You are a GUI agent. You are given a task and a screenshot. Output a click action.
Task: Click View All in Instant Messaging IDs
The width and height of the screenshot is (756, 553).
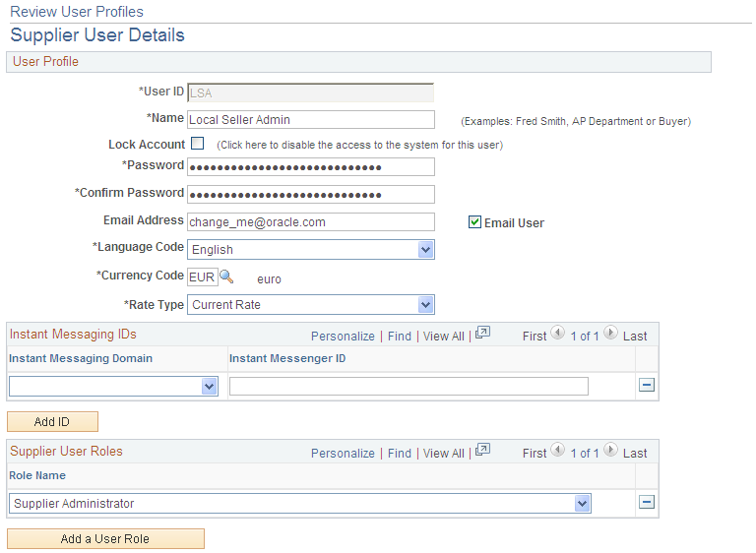(444, 337)
